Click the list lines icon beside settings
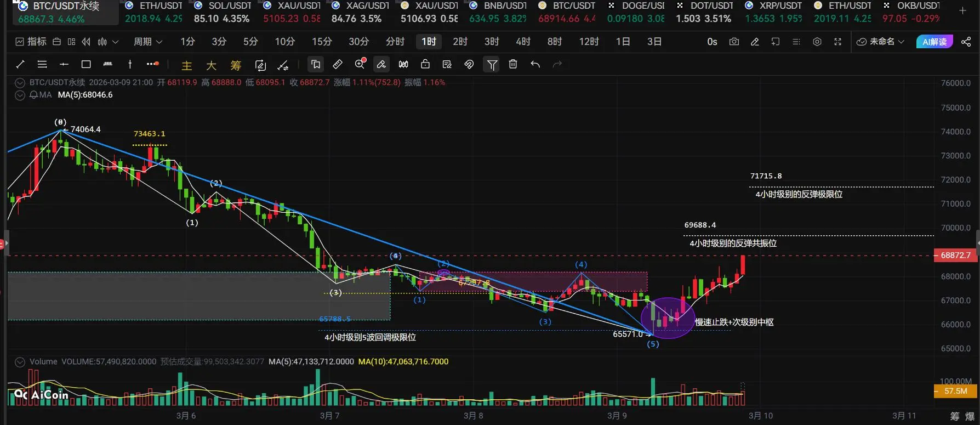Viewport: 980px width, 425px height. [x=796, y=42]
